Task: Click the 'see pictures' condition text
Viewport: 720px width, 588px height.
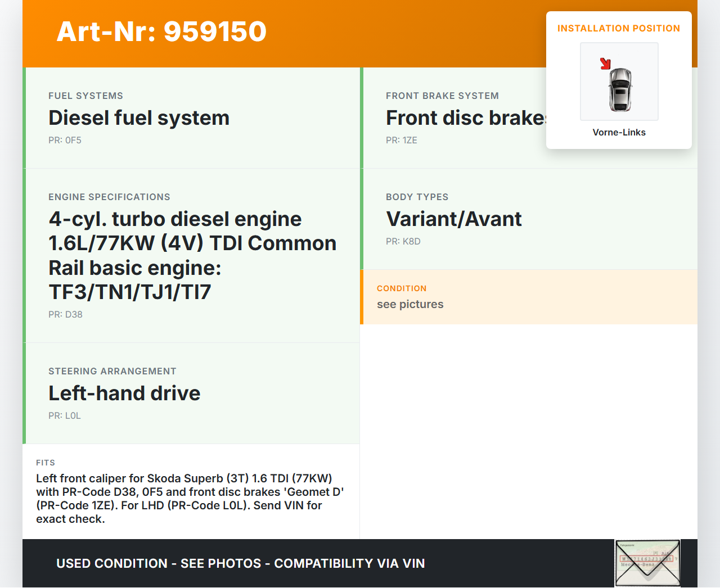Action: click(x=410, y=304)
